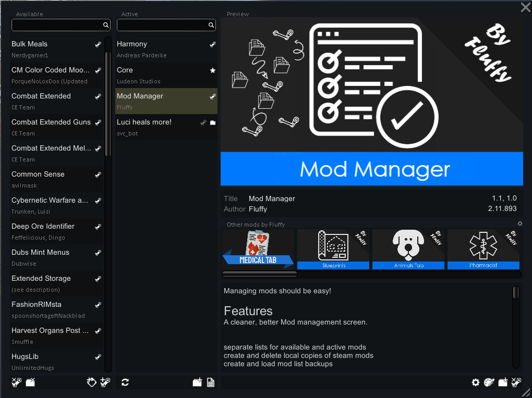This screenshot has width=532, height=398.
Task: Open the Medical Tab mod thumbnail
Action: point(258,249)
